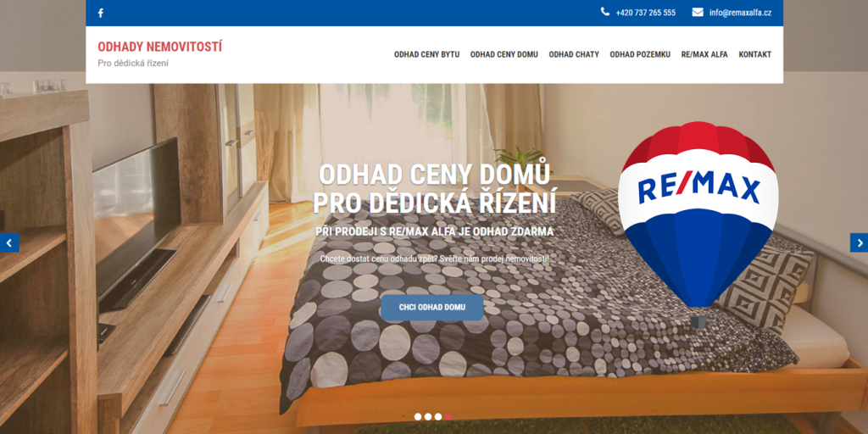Click the phone handset icon

coord(605,12)
